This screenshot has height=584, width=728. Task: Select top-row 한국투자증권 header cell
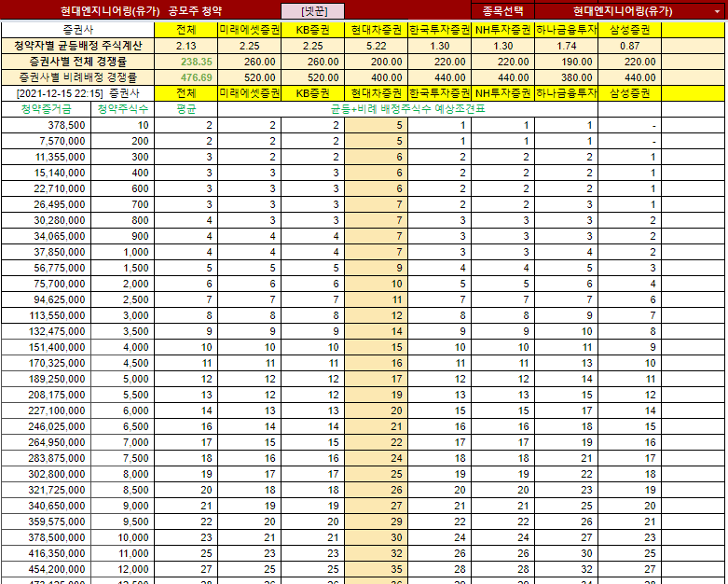440,30
